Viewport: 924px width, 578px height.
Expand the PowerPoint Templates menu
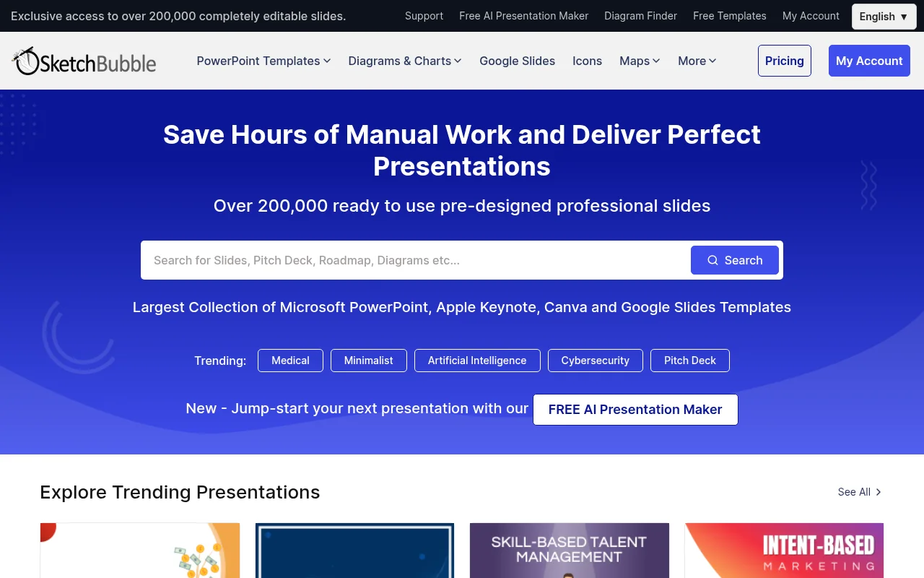(x=263, y=61)
